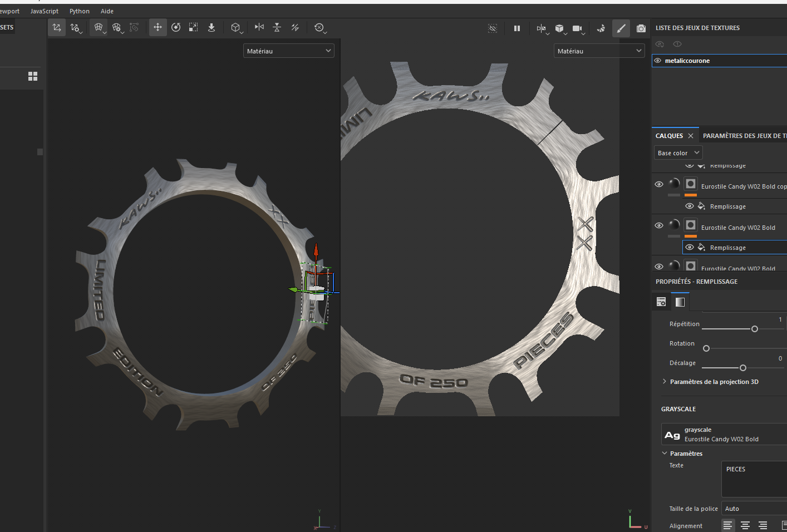787x532 pixels.
Task: Open the fill properties settings icon tab
Action: pos(661,302)
